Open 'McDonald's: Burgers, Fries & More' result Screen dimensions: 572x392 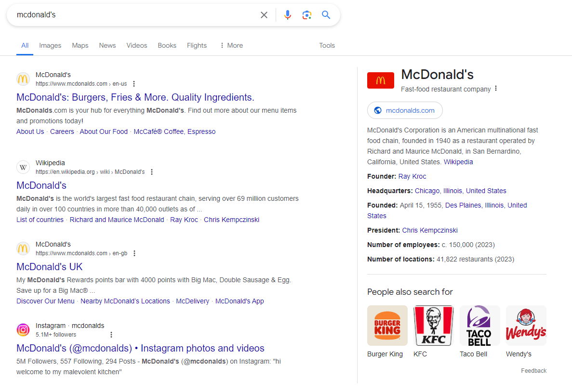[x=135, y=97]
